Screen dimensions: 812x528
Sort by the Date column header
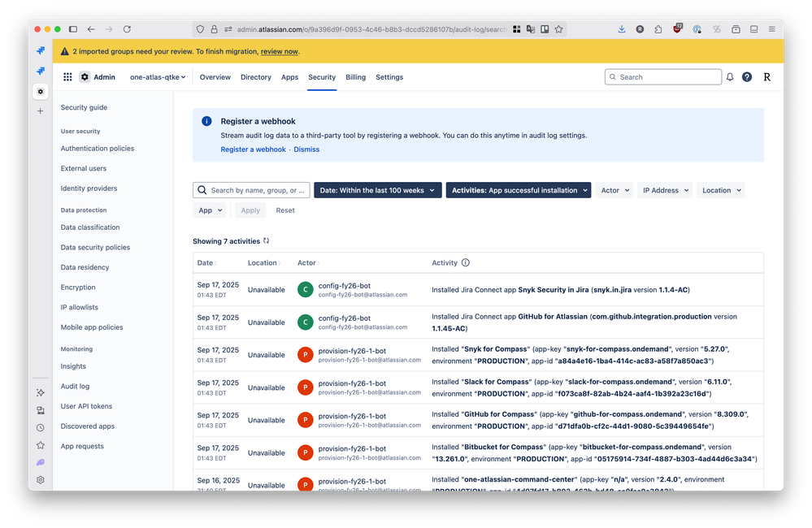(206, 263)
